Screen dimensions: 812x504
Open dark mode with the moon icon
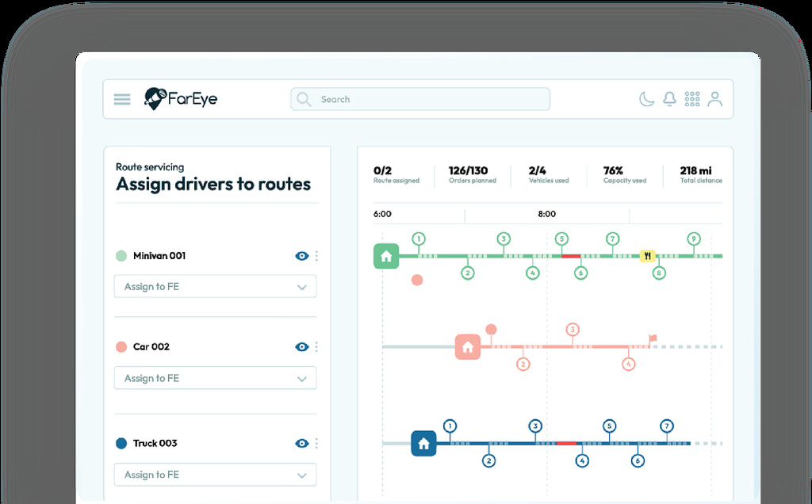(x=646, y=98)
